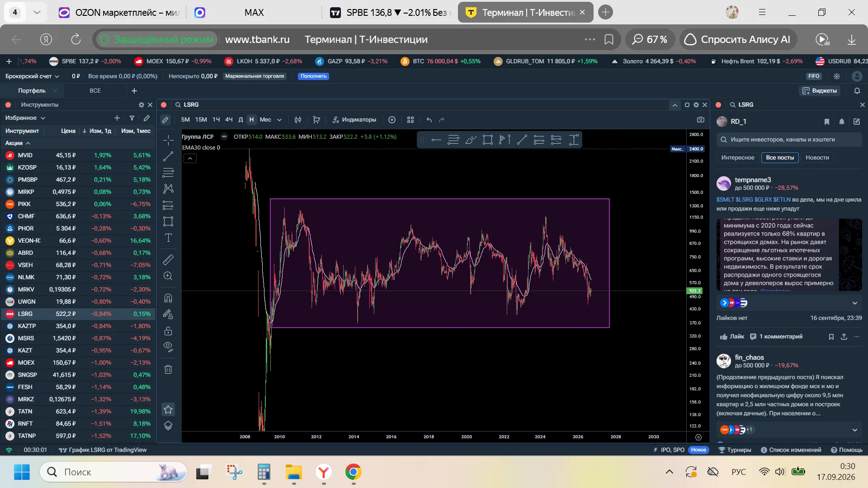The width and height of the screenshot is (868, 488).
Task: Toggle hide all drawings eye icon
Action: click(168, 347)
